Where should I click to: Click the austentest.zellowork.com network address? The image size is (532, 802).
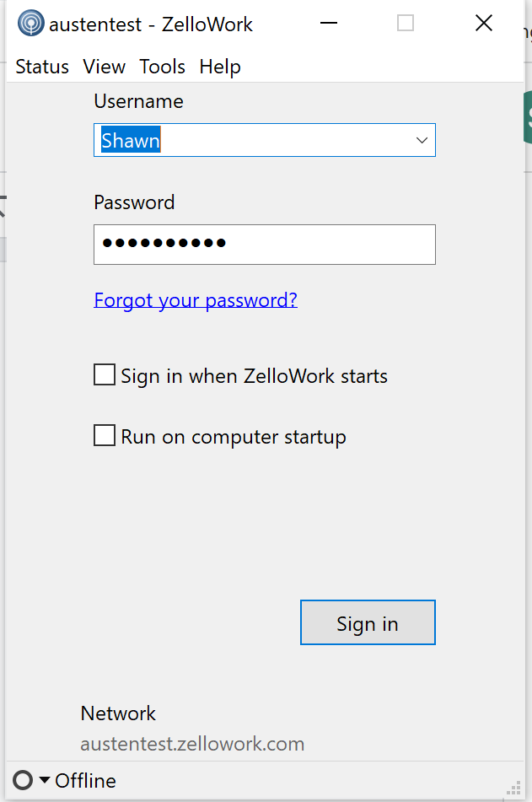[192, 744]
